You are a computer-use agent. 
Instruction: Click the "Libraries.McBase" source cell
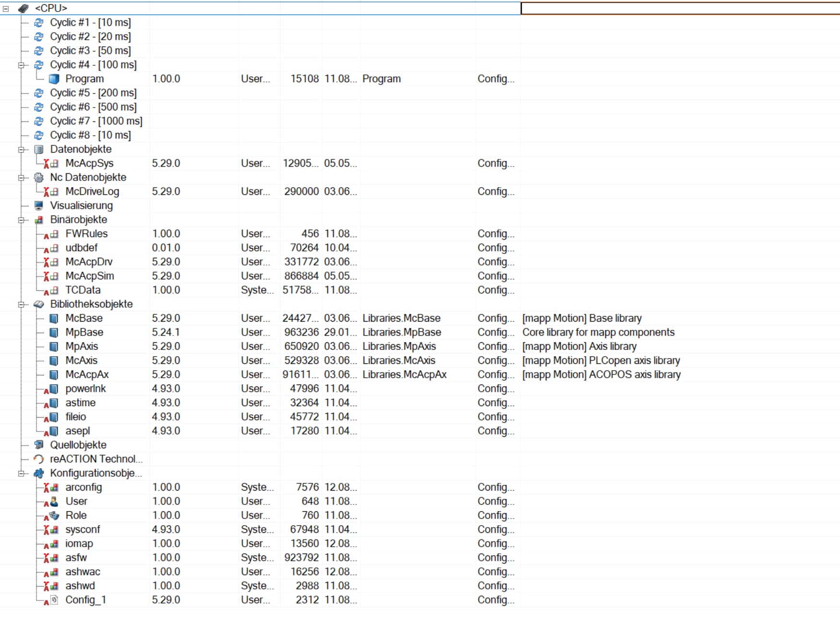pos(401,318)
